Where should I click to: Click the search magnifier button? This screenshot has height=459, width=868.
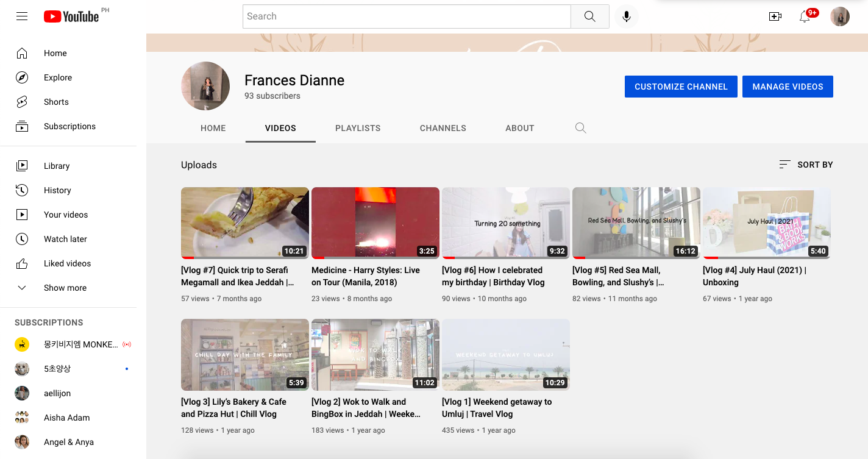point(589,16)
